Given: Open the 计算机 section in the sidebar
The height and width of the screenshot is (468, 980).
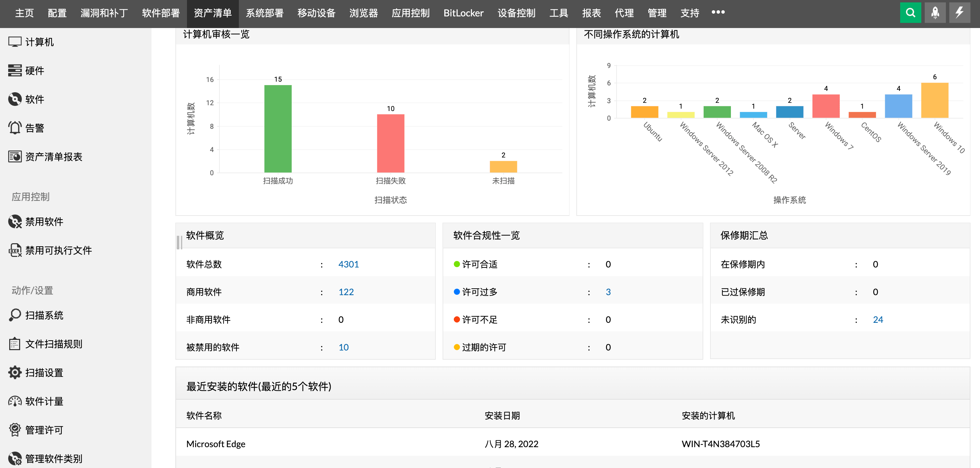Looking at the screenshot, I should pyautogui.click(x=39, y=42).
